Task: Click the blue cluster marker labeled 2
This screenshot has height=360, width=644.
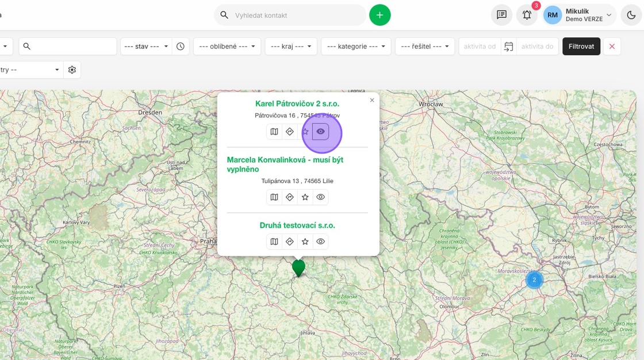Action: click(x=534, y=280)
